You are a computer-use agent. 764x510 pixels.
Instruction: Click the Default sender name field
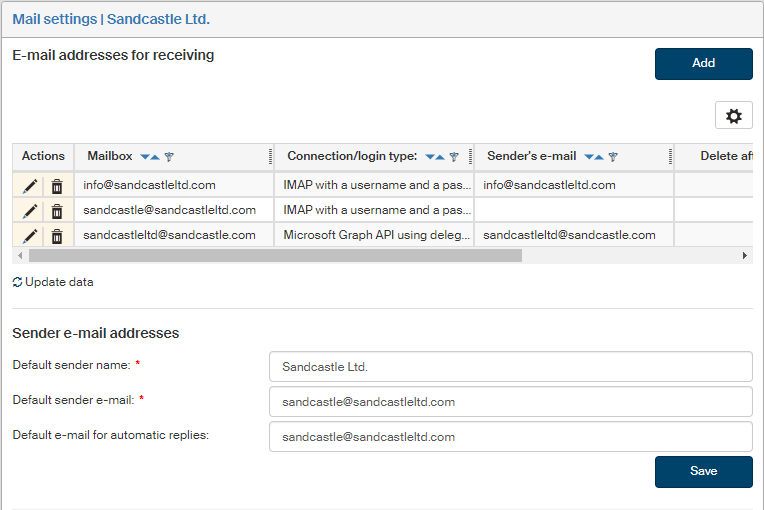coord(510,367)
